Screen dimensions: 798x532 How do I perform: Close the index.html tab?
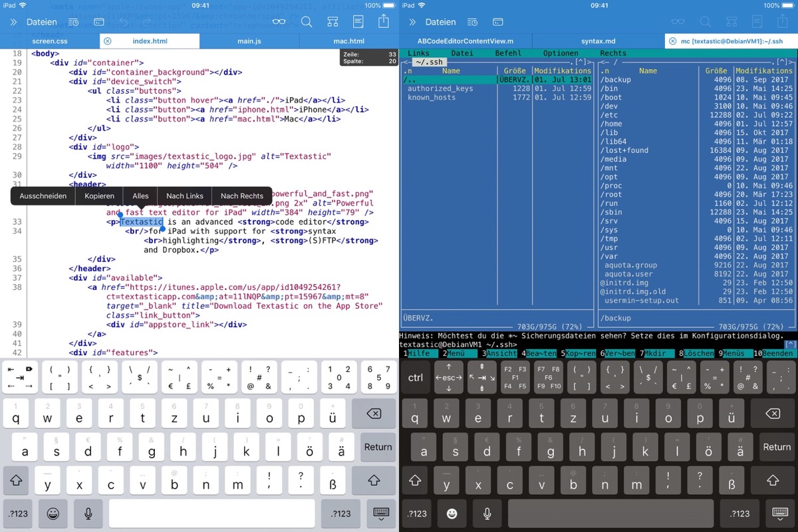[108, 41]
